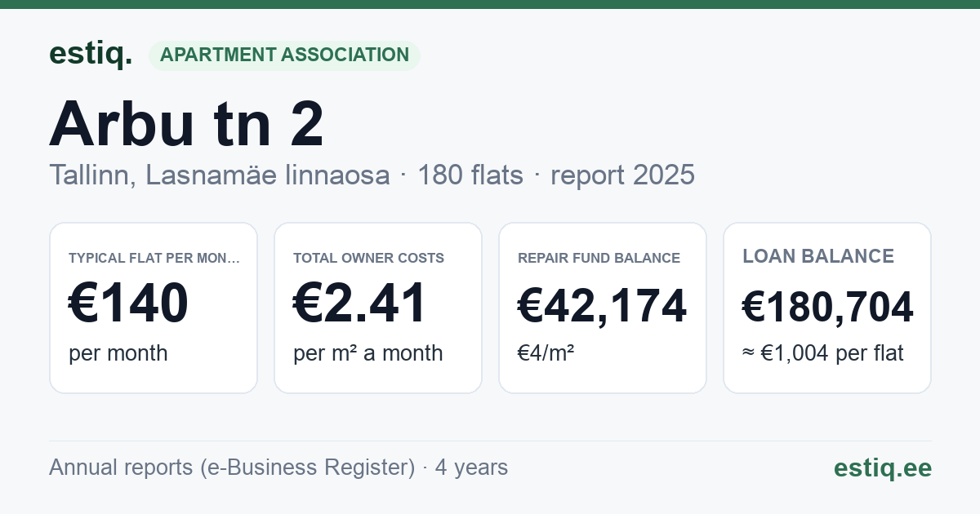Screen dimensions: 980x514
Task: Open the estiq.ee link
Action: point(883,467)
